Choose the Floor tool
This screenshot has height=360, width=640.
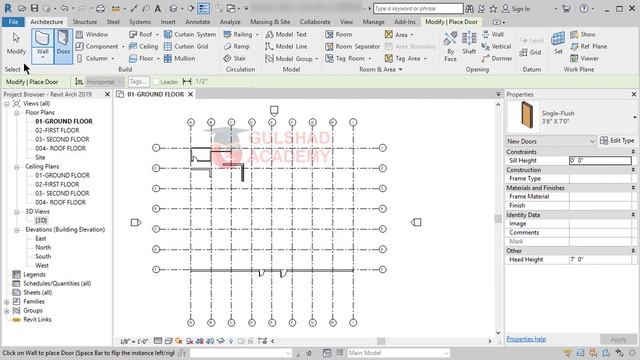click(x=144, y=58)
